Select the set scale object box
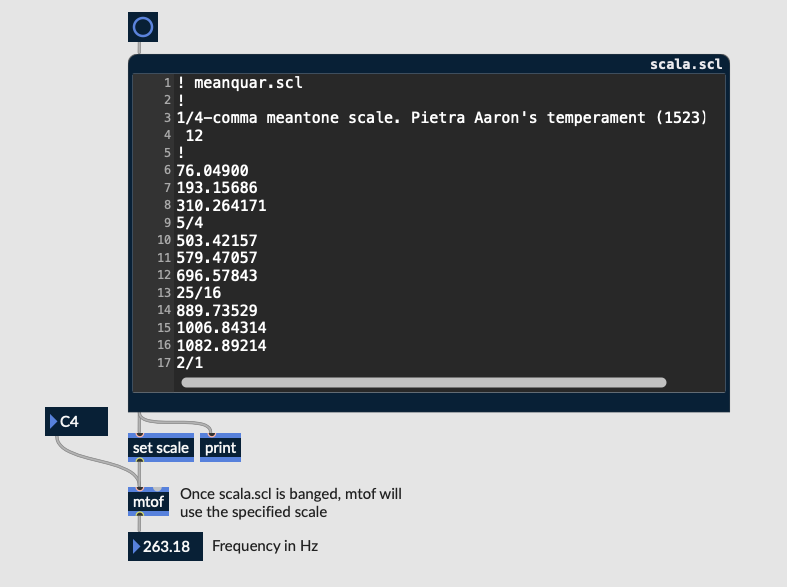787x587 pixels. coord(160,448)
